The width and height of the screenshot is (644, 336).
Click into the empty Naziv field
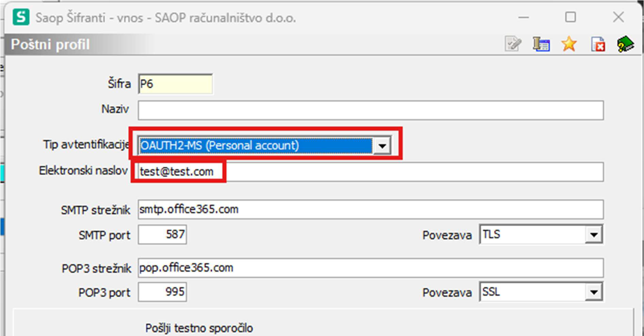point(371,110)
